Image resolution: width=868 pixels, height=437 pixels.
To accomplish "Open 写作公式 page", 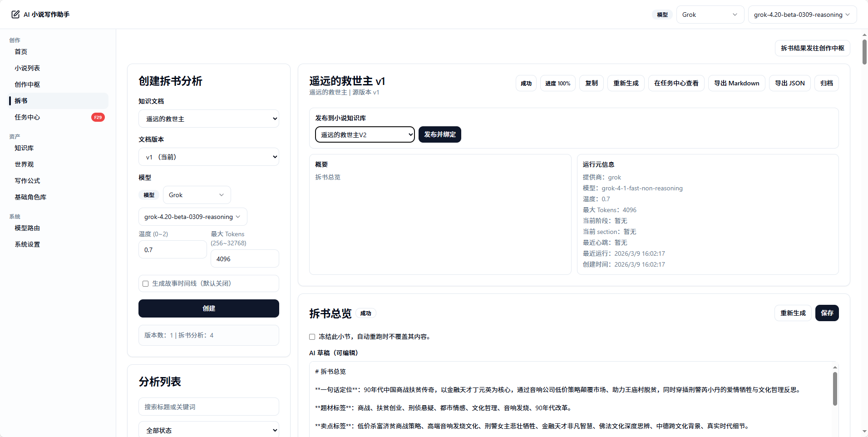I will (28, 180).
